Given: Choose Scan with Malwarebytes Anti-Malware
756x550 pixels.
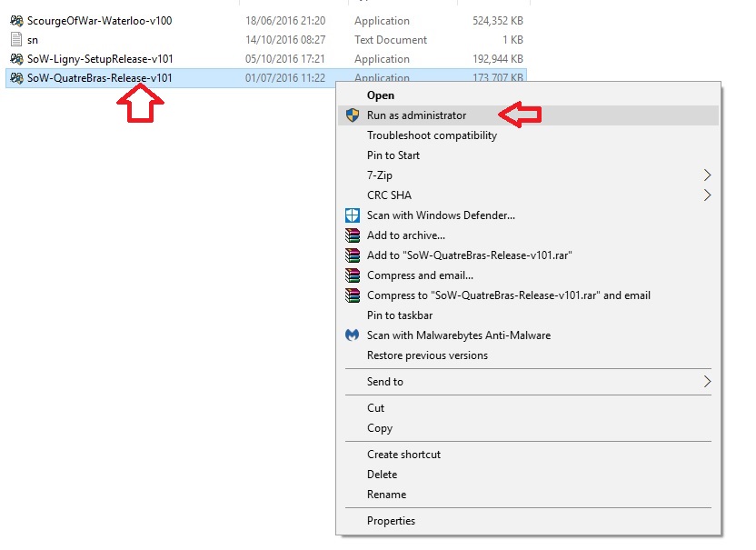Looking at the screenshot, I should point(529,335).
